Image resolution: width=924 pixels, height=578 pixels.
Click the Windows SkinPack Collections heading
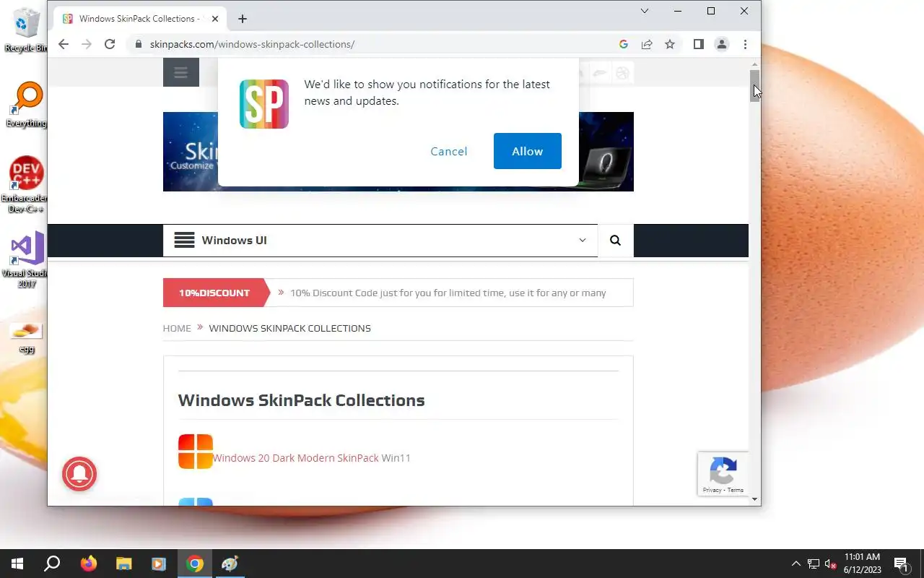point(301,400)
